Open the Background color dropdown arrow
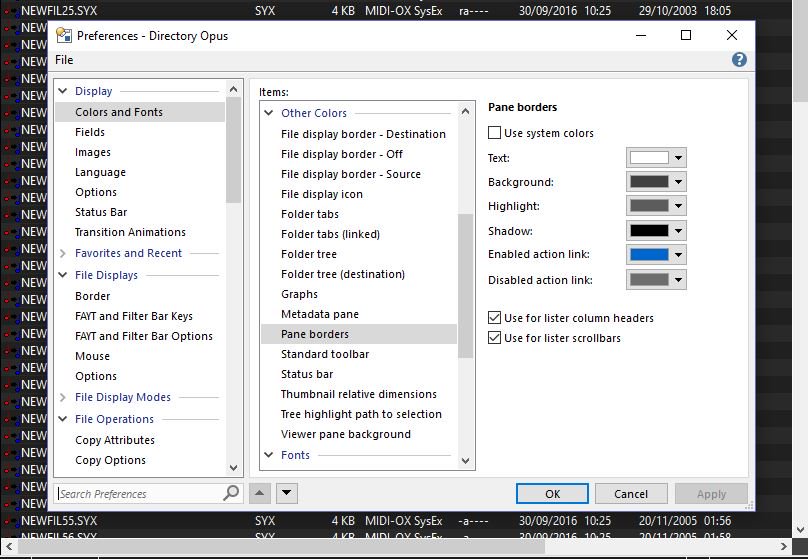The image size is (808, 559). tap(678, 182)
